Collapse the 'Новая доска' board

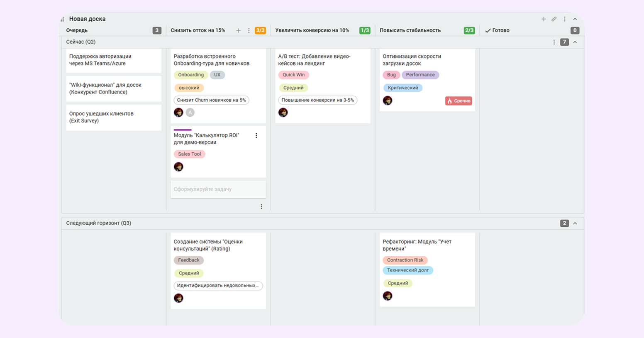point(575,19)
